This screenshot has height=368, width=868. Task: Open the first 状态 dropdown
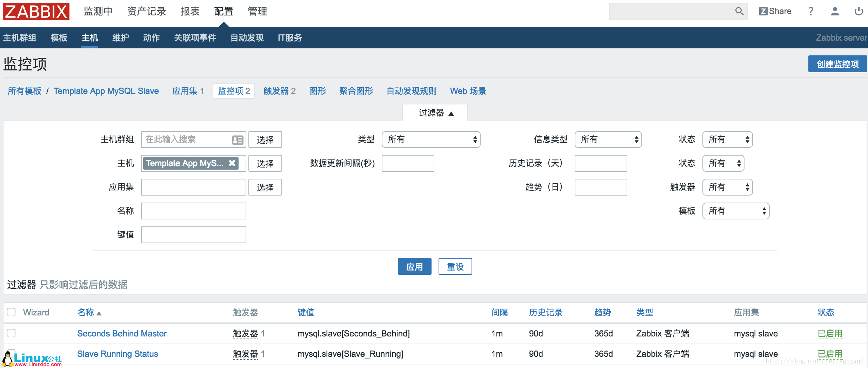pos(727,139)
